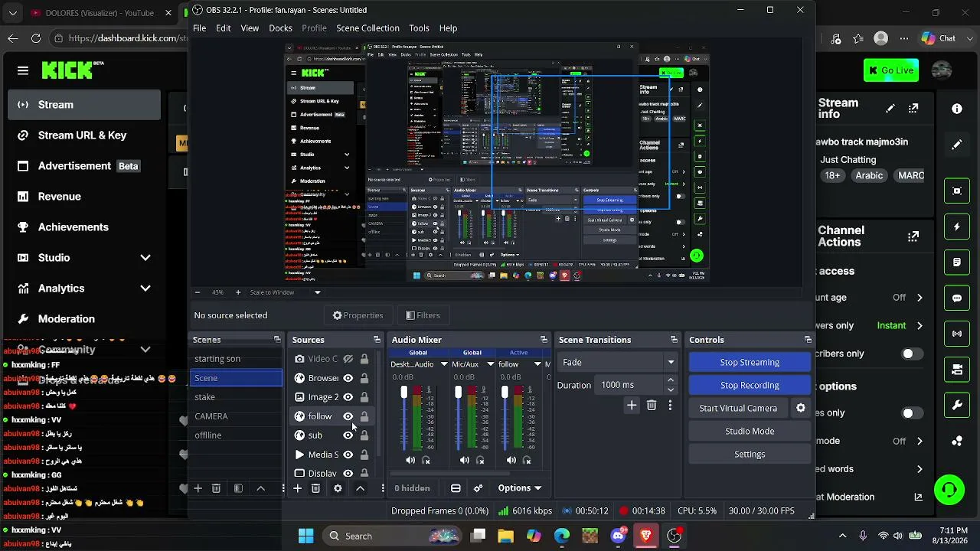The width and height of the screenshot is (980, 551).
Task: Toggle Mic/Aux monitoring headphone icon
Action: [480, 460]
